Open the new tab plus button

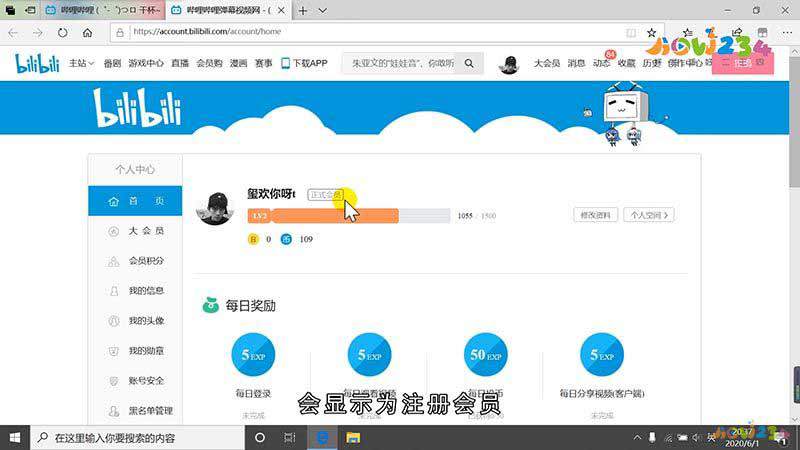click(x=303, y=10)
